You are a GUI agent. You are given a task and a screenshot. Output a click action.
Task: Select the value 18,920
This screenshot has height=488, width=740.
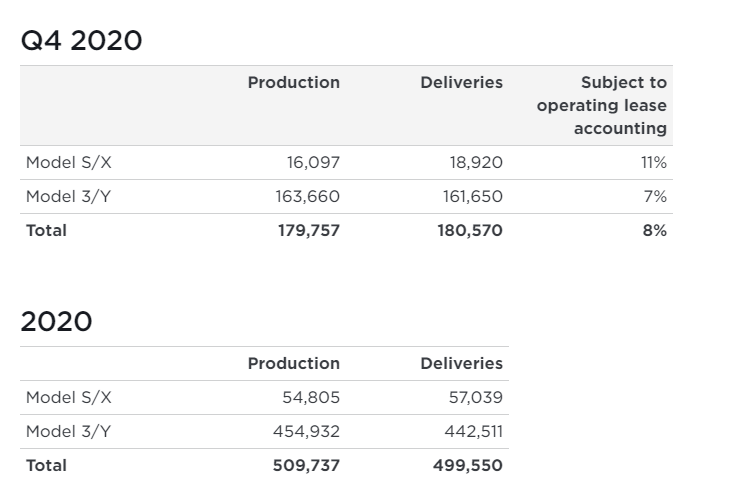[x=476, y=162]
